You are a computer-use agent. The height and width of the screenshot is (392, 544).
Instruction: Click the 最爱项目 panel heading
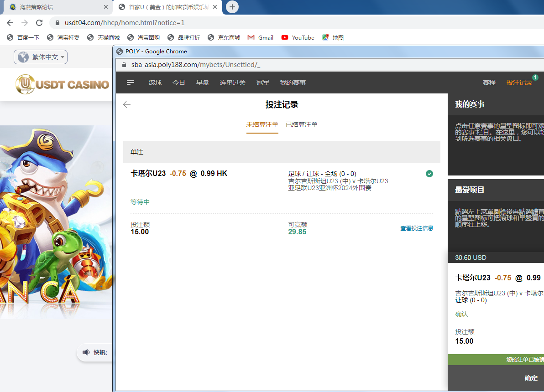(470, 190)
